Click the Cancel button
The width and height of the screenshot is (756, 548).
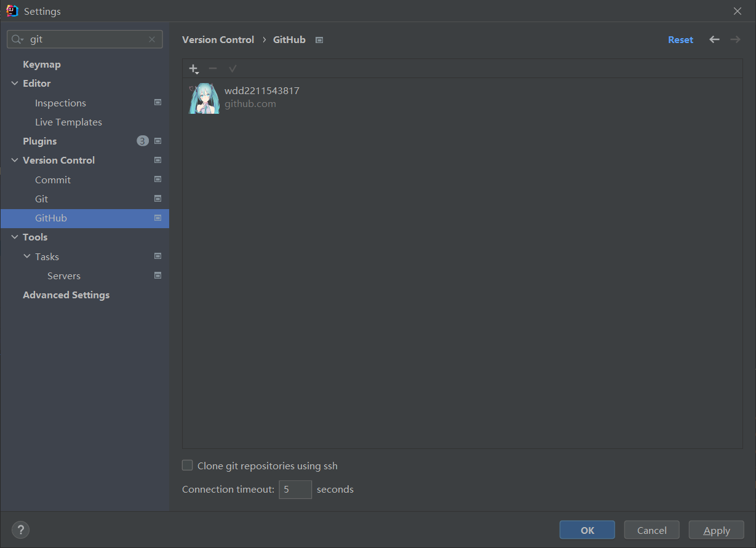point(652,530)
